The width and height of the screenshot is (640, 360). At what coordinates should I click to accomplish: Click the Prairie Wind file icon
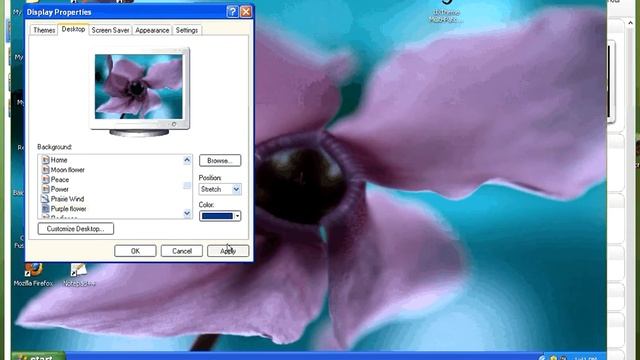click(x=45, y=199)
